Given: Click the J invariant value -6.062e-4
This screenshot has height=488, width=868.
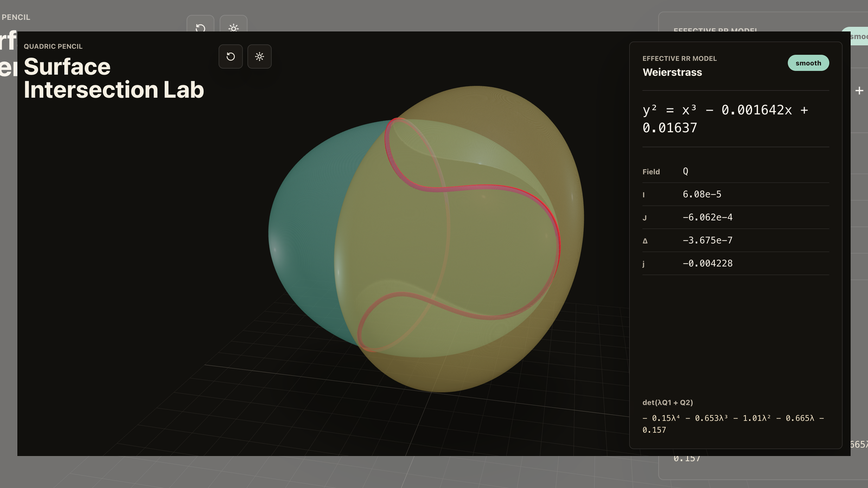Looking at the screenshot, I should [707, 217].
